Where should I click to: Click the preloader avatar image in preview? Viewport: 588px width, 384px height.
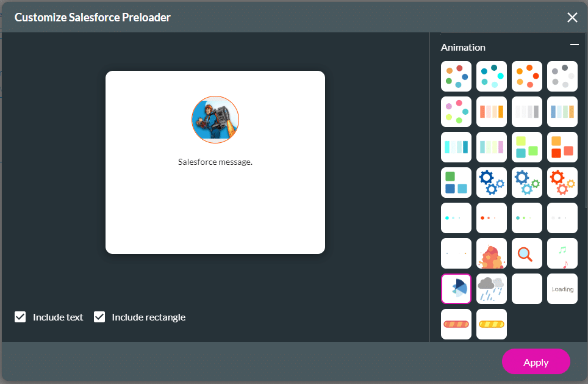pyautogui.click(x=215, y=120)
